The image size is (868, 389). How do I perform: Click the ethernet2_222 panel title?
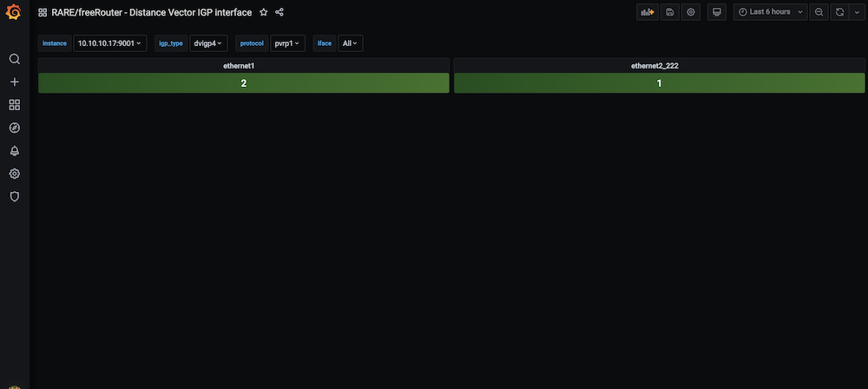pyautogui.click(x=654, y=65)
